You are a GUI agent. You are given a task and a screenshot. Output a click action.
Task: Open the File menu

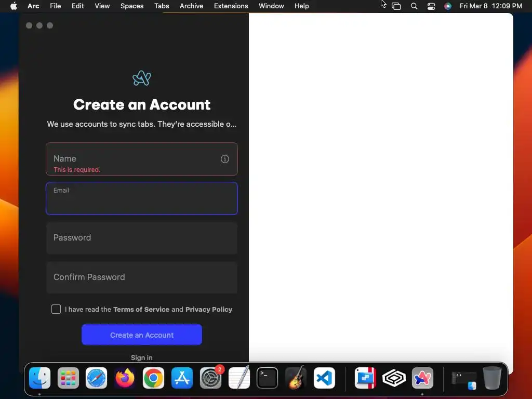55,6
